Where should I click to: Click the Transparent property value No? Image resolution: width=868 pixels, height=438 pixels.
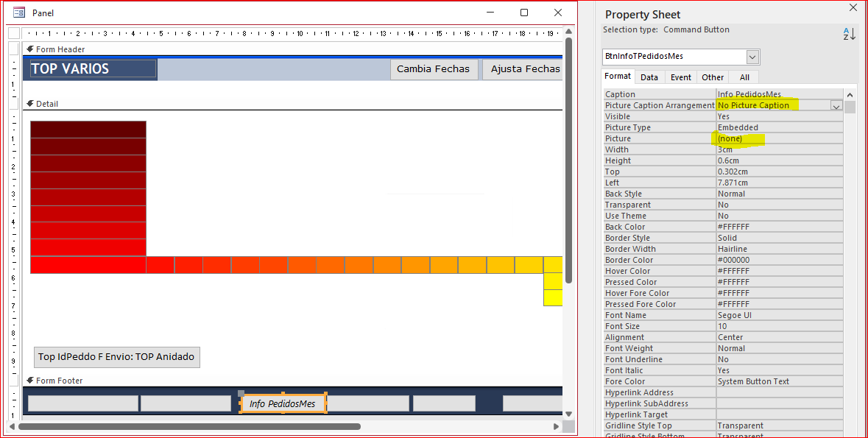coord(780,205)
